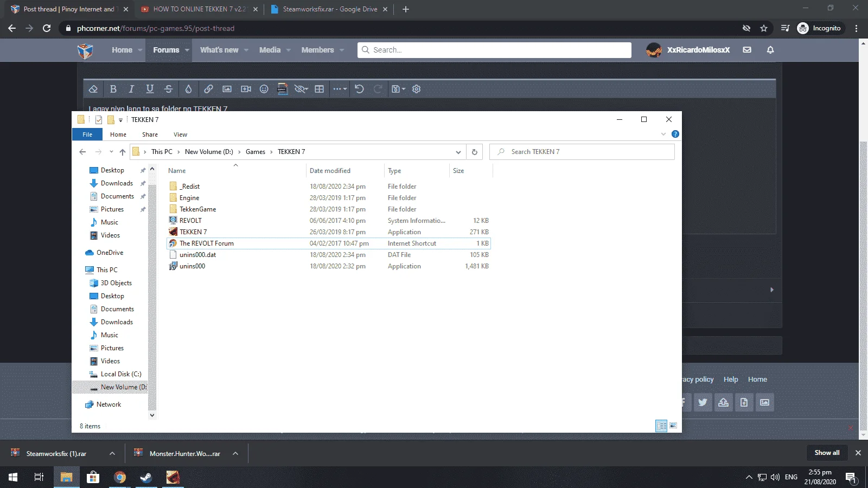
Task: Open the inbox envelope icon on phcorner
Action: tap(747, 50)
